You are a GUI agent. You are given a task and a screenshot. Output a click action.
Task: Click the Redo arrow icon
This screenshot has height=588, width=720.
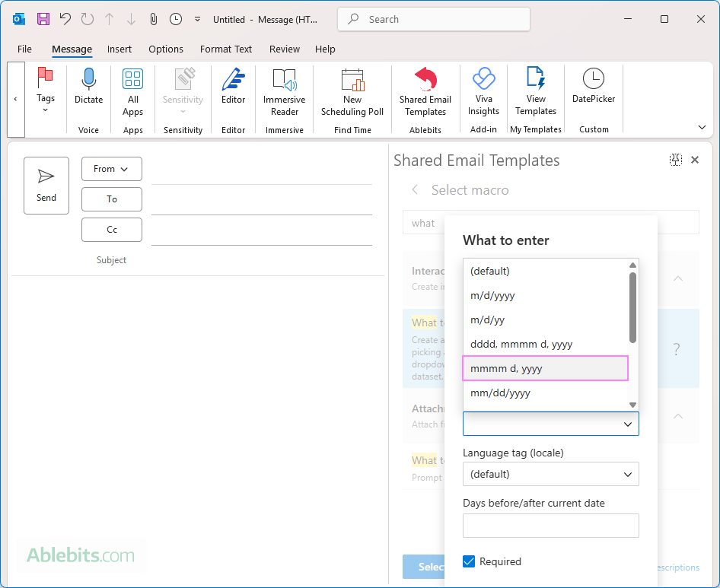[88, 19]
